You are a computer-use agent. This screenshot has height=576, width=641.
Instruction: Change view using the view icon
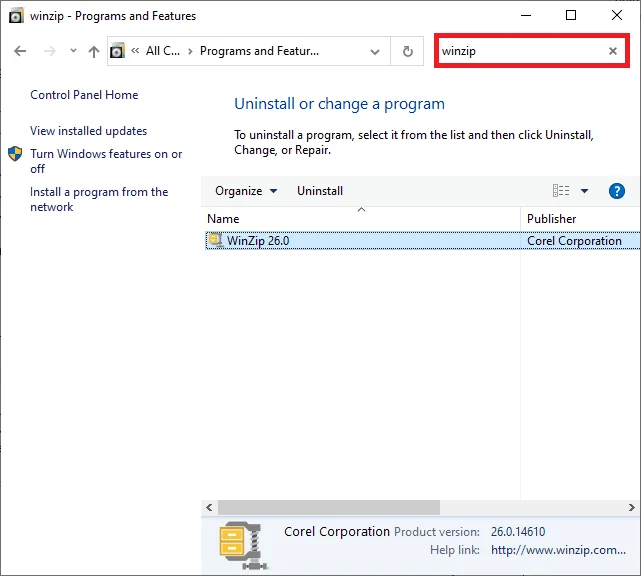click(x=561, y=191)
